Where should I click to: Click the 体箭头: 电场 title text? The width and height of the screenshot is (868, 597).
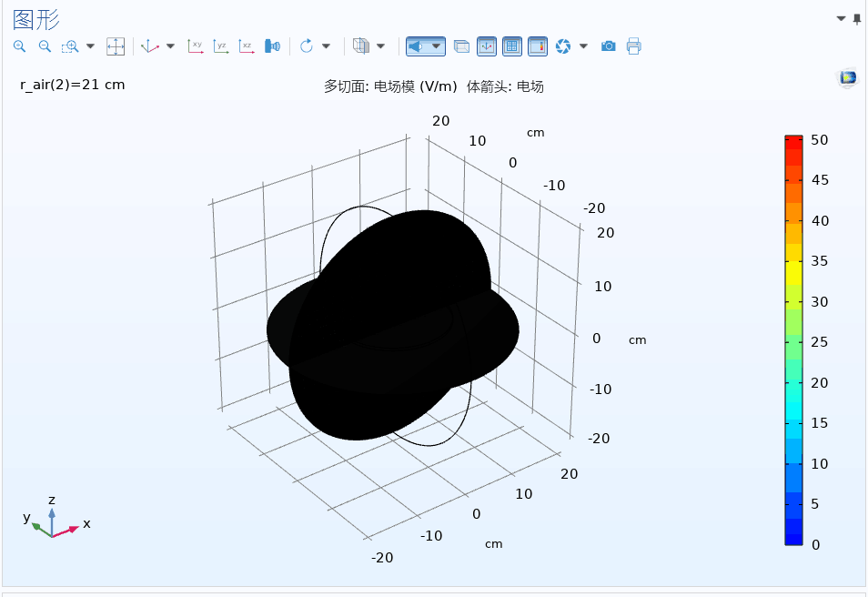point(505,86)
